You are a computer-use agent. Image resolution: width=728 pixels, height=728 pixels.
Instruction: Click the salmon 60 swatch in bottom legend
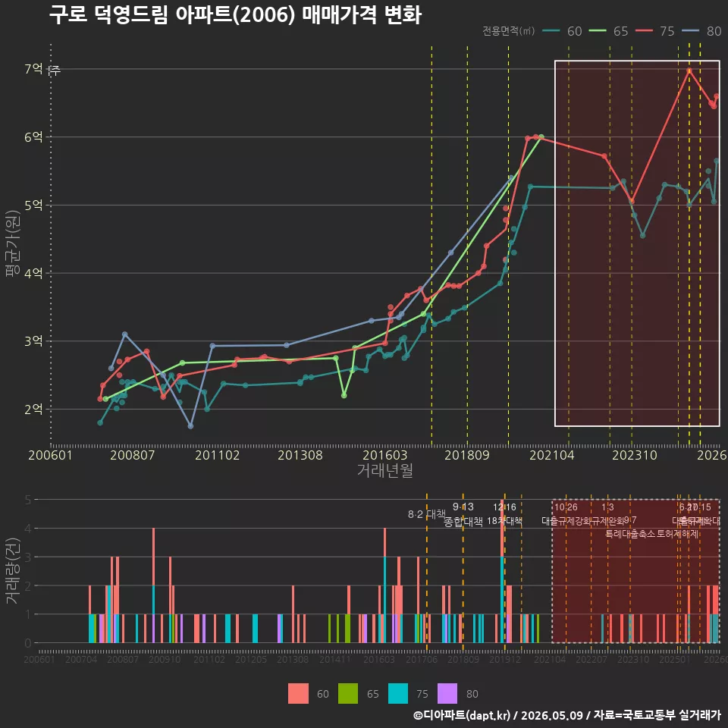coord(298,693)
